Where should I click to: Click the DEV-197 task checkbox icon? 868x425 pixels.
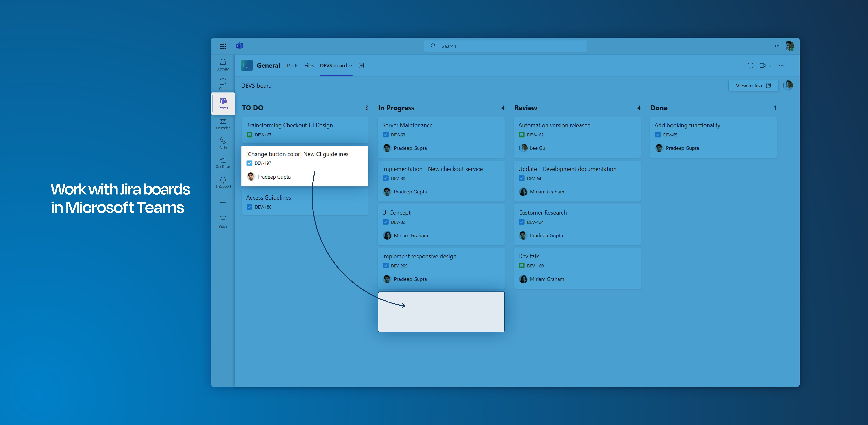249,163
